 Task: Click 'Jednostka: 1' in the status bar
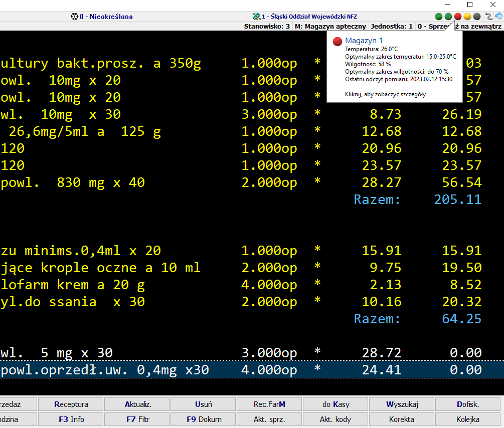392,27
